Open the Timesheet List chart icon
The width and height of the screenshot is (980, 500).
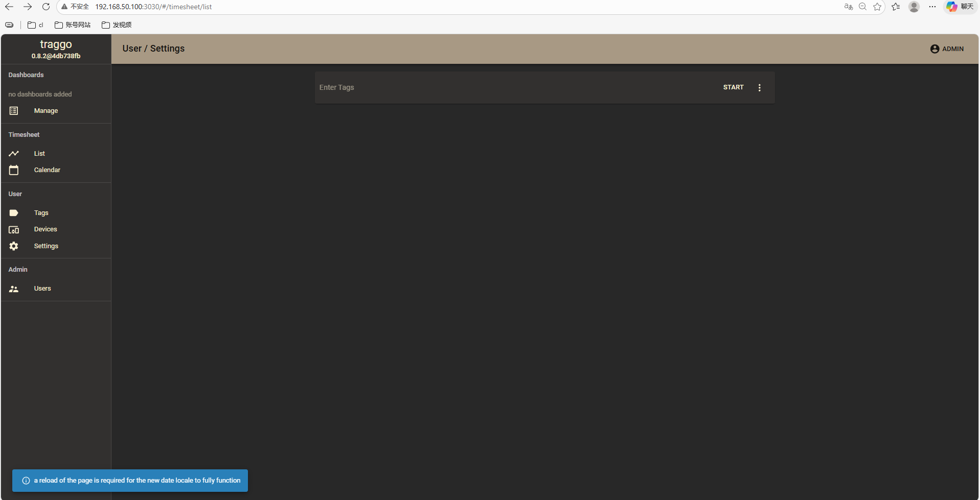pyautogui.click(x=14, y=154)
